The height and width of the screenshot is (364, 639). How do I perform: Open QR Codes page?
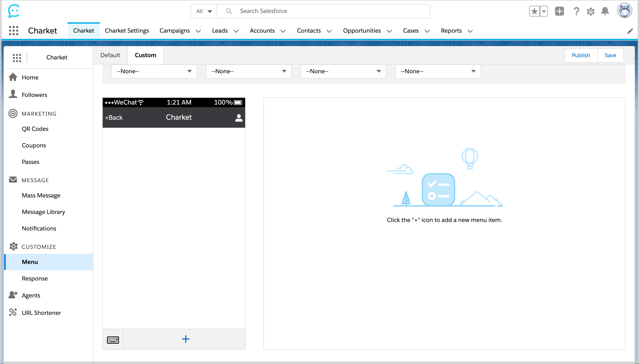point(35,129)
